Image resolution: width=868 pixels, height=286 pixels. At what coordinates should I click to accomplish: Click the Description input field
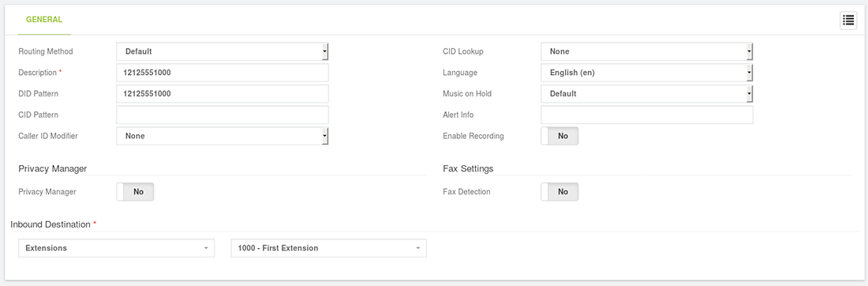(x=223, y=73)
